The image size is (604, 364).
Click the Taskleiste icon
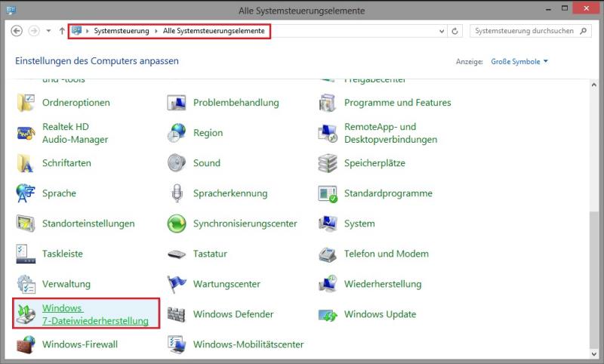26,254
